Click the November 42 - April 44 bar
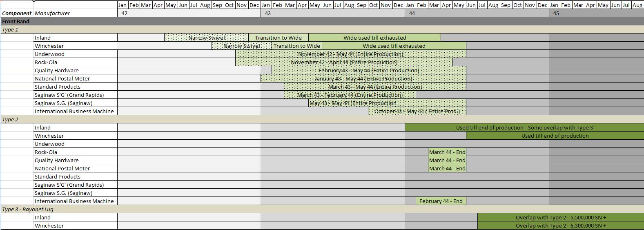 (344, 62)
